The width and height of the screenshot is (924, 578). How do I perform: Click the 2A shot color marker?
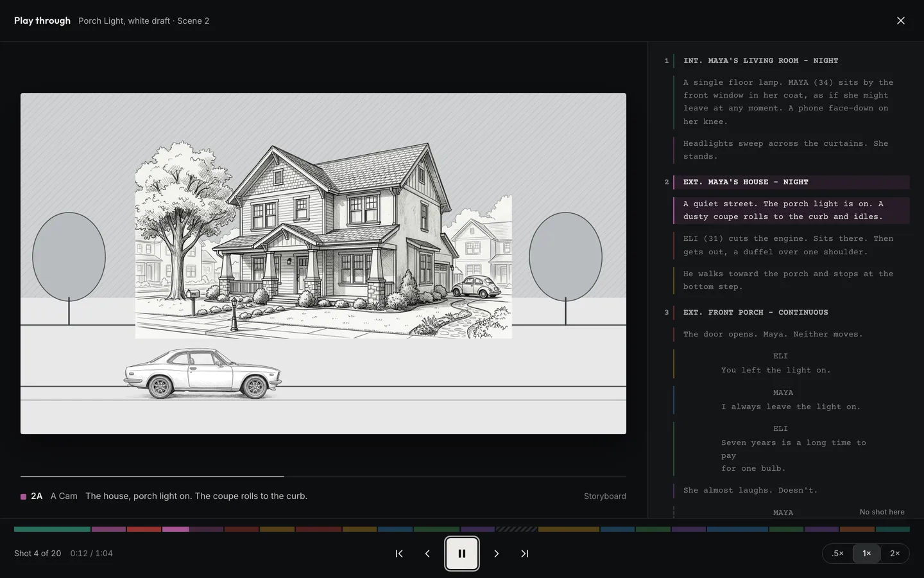24,496
